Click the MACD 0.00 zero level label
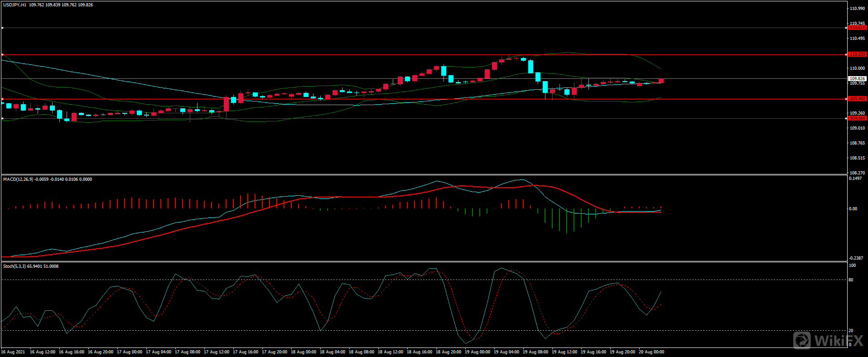 [853, 209]
